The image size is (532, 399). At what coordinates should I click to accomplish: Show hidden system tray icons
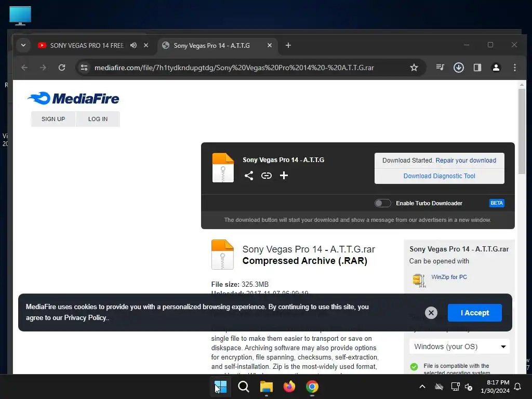pyautogui.click(x=422, y=387)
